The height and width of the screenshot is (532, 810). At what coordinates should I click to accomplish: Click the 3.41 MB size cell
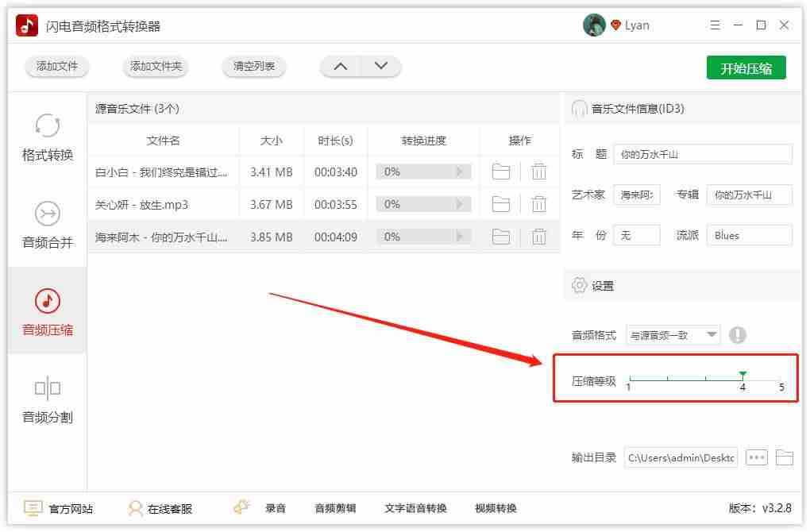click(272, 172)
